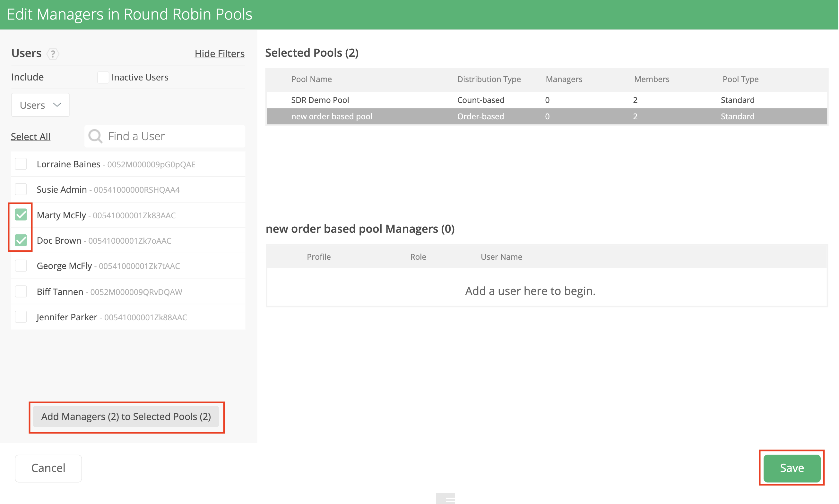Click the Cancel button
Screen dimensions: 839x504
(48, 468)
